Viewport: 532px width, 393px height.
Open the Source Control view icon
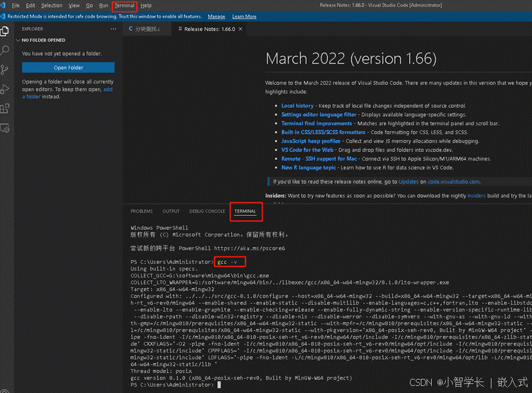[x=4, y=70]
